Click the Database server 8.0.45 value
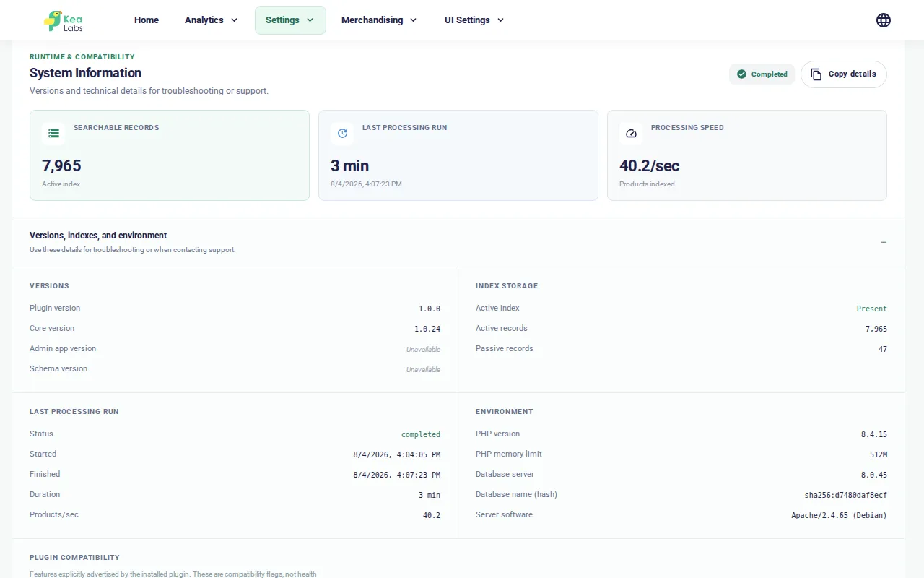The image size is (924, 578). coord(874,475)
